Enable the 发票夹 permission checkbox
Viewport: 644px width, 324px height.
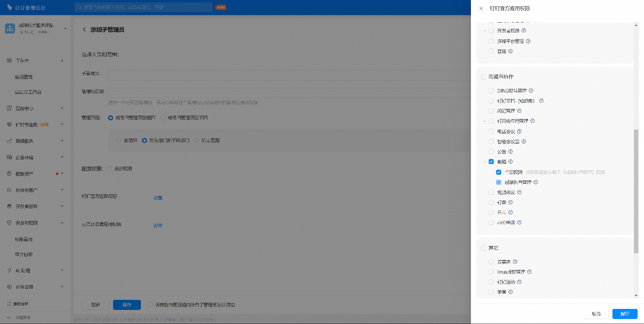coord(491,262)
